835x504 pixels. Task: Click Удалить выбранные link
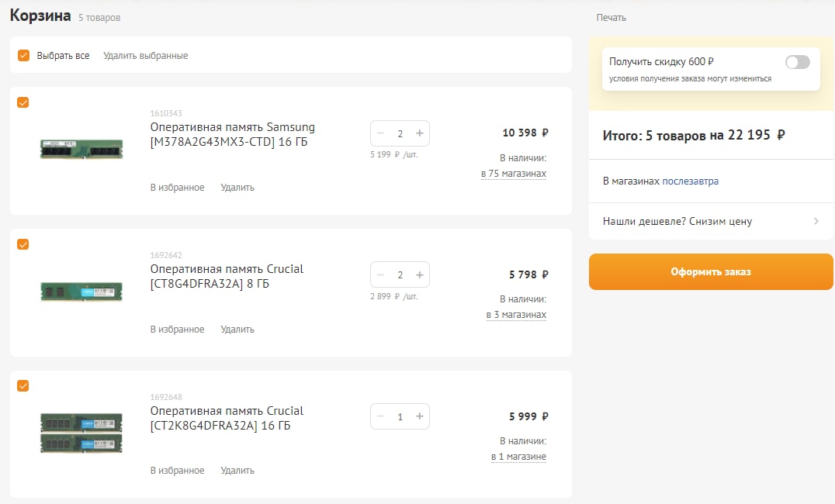point(145,55)
